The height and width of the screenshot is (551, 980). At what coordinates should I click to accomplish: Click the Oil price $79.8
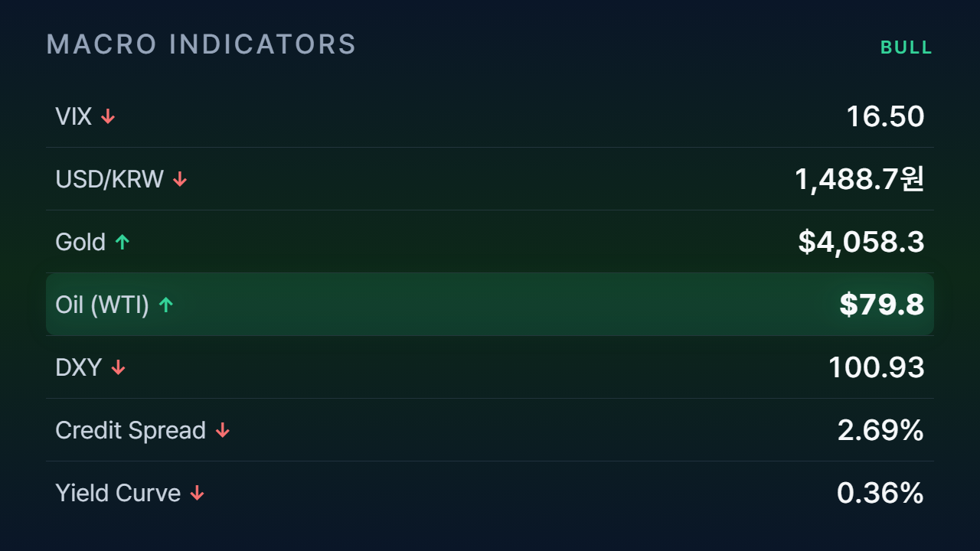[882, 305]
